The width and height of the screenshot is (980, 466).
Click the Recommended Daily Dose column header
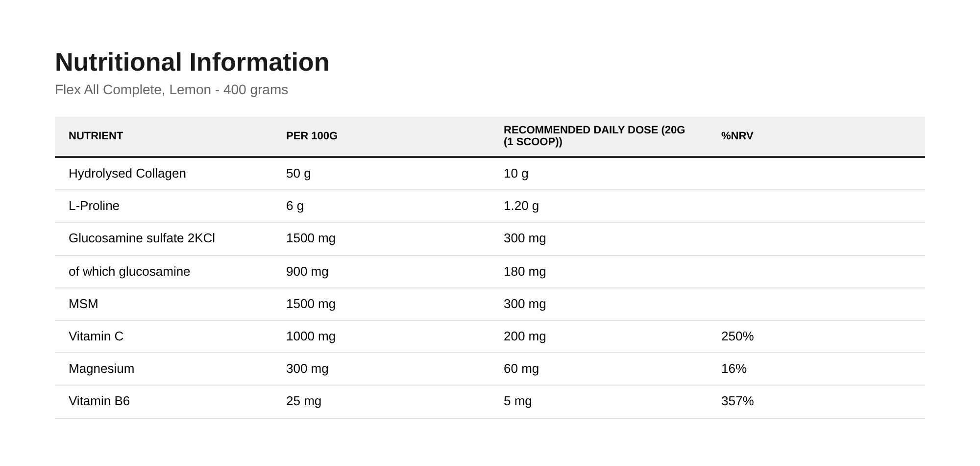coord(594,136)
